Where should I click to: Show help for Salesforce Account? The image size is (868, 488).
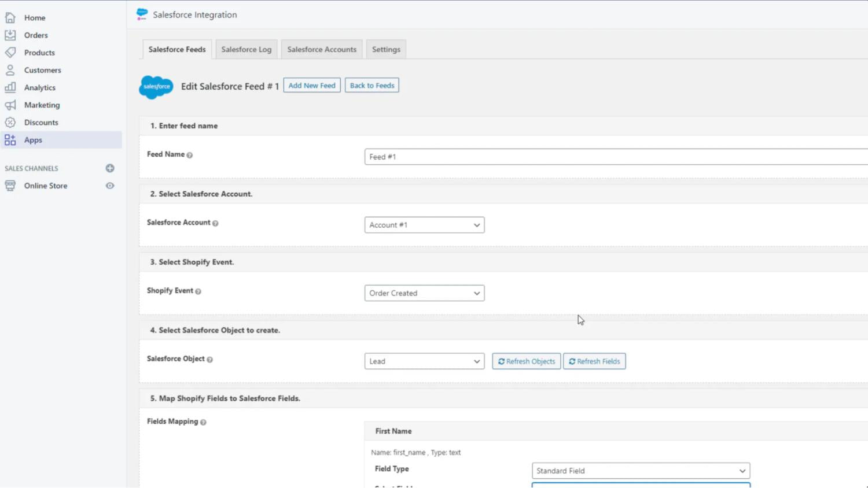[x=215, y=223]
